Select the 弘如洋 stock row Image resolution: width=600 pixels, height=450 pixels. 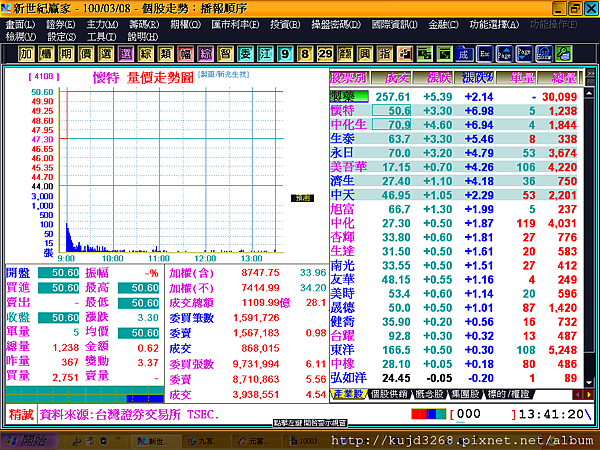coord(454,378)
